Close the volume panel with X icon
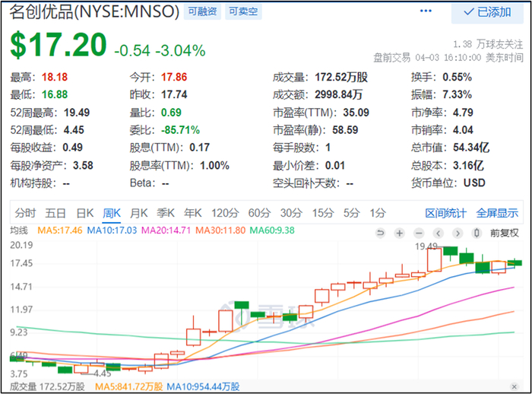The width and height of the screenshot is (532, 394). 514,386
